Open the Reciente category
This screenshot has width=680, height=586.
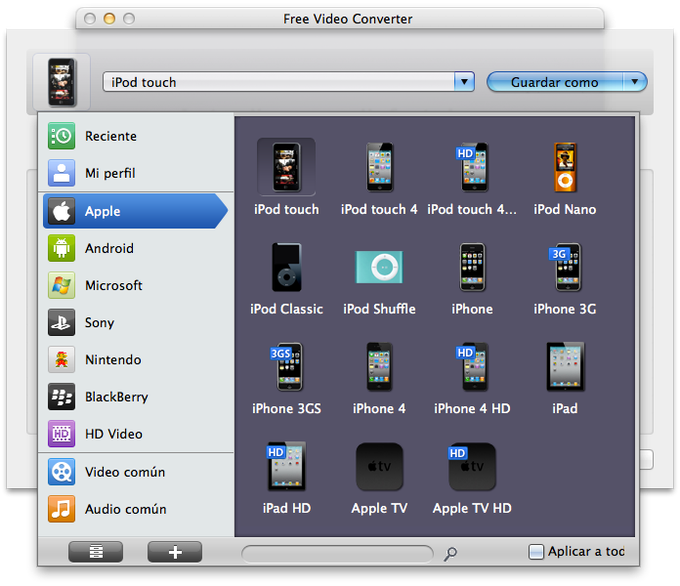point(136,136)
